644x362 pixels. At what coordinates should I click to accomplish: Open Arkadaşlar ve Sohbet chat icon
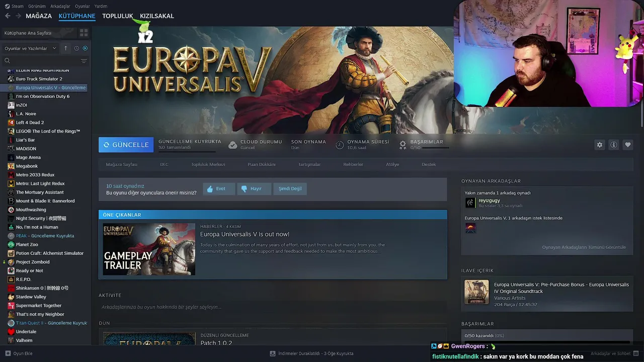point(636,353)
